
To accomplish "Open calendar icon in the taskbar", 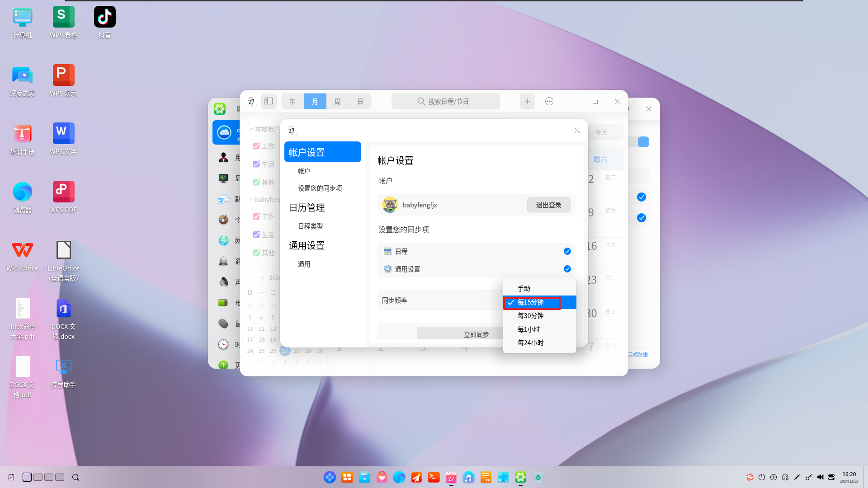I will point(451,477).
